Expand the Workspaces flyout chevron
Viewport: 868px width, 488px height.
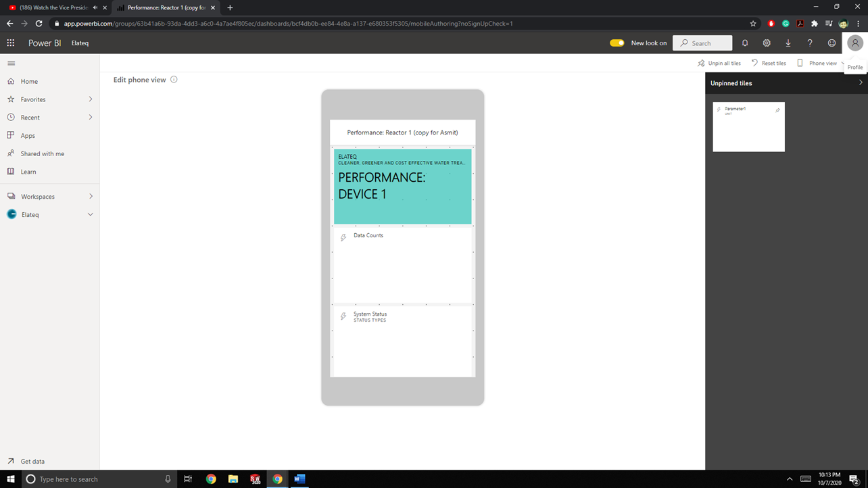(x=91, y=196)
